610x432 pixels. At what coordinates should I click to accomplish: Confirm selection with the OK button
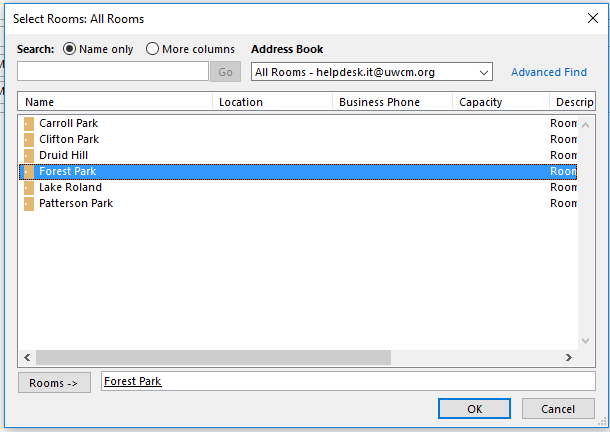(x=475, y=408)
